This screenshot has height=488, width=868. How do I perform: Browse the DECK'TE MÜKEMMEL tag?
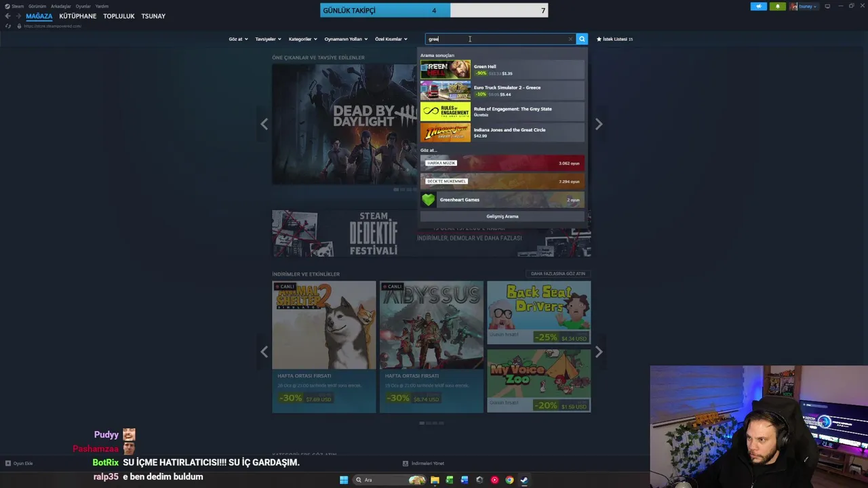coord(502,181)
